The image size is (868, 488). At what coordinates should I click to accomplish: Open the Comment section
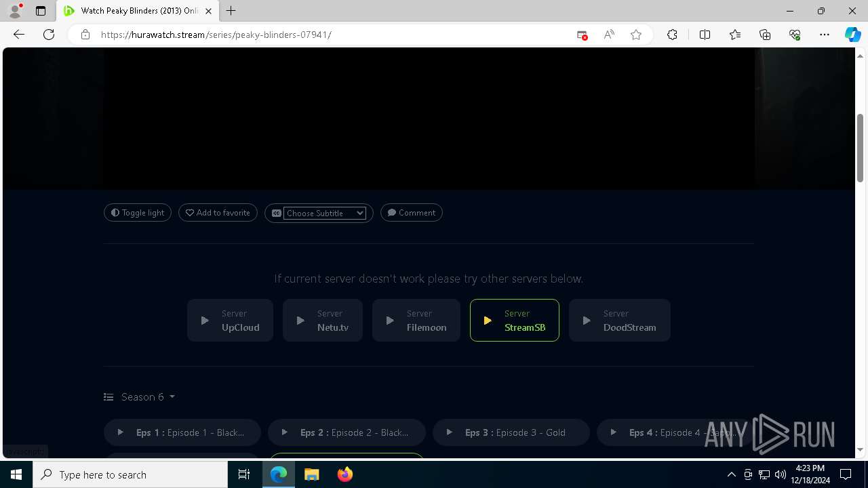click(x=411, y=213)
